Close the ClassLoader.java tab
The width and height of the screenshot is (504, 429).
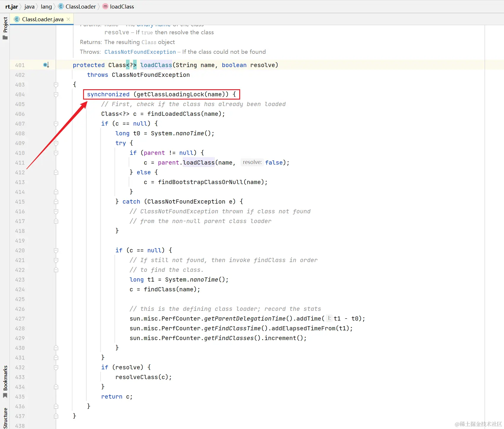pos(68,19)
